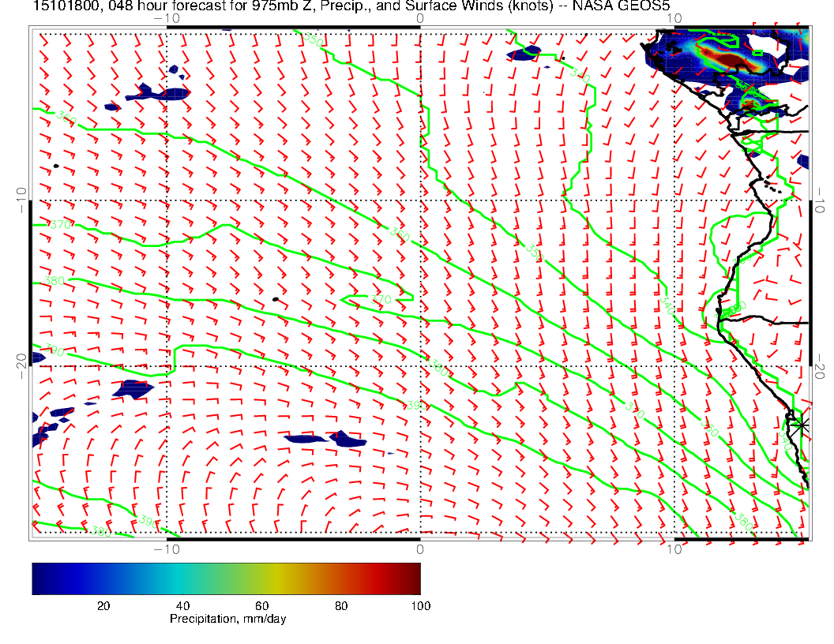Viewport: 834px width, 644px height.
Task: Click the 370 label on the closed contour loop
Action: point(381,300)
